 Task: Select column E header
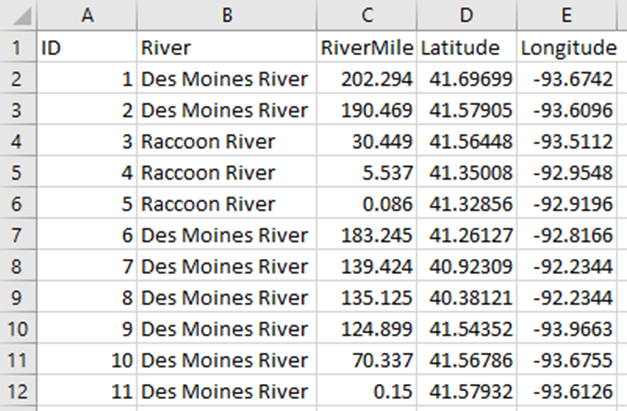click(567, 15)
